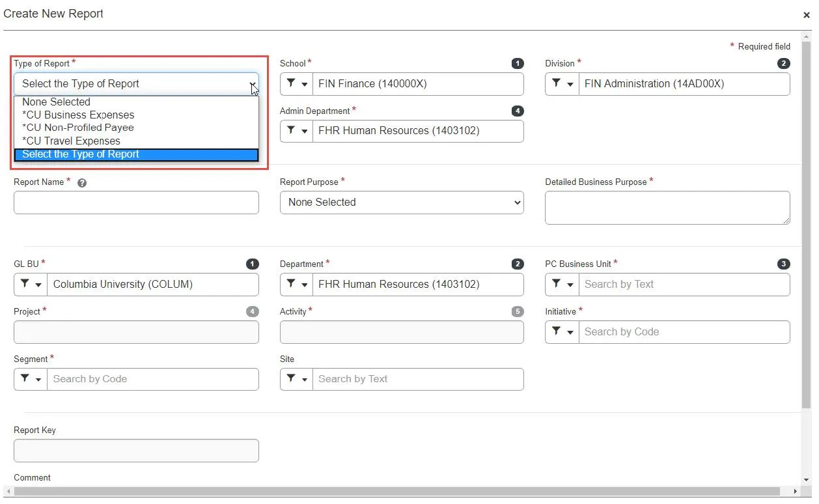Focus the Activity input field
The height and width of the screenshot is (504, 819).
tap(402, 332)
